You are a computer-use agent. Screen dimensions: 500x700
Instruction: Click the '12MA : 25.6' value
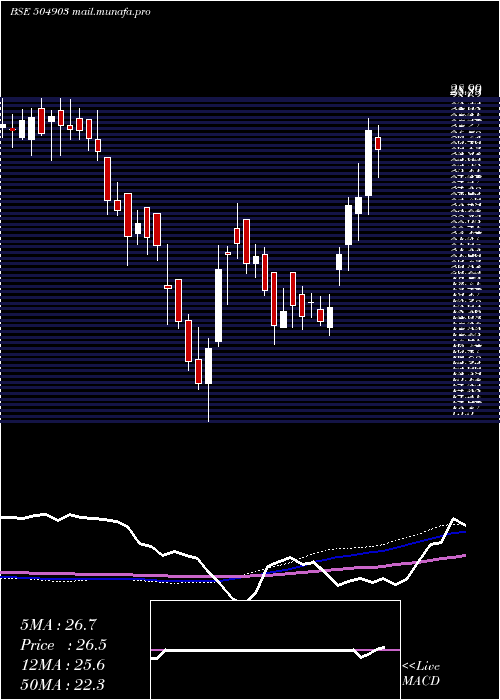point(62,665)
